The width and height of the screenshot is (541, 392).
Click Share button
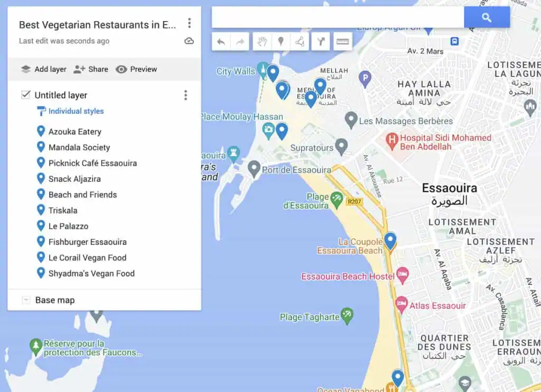click(x=91, y=69)
